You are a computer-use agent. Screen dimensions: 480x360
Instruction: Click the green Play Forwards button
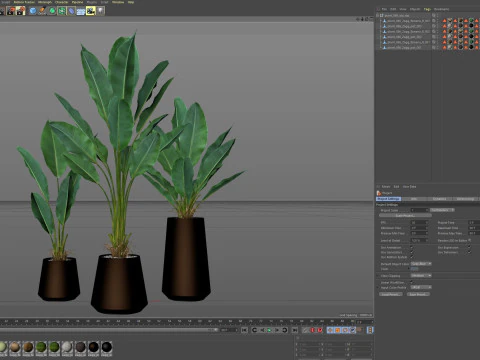[269, 330]
